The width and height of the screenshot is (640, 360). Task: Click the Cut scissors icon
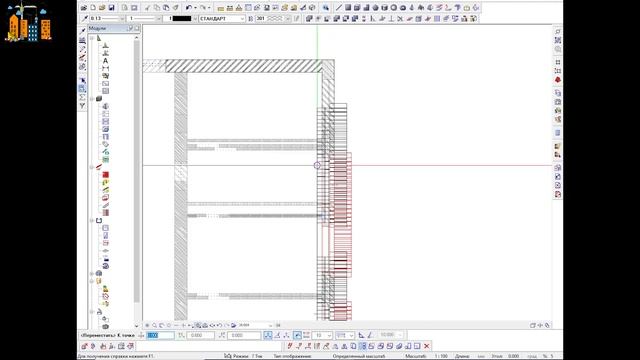tap(147, 8)
